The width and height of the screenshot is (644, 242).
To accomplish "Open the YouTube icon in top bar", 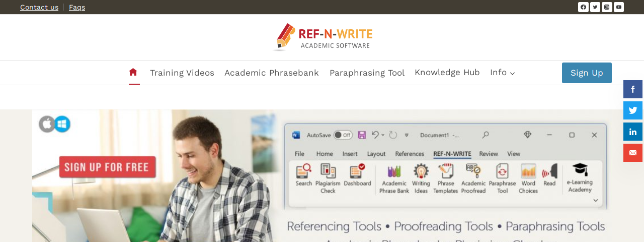I will 619,7.
